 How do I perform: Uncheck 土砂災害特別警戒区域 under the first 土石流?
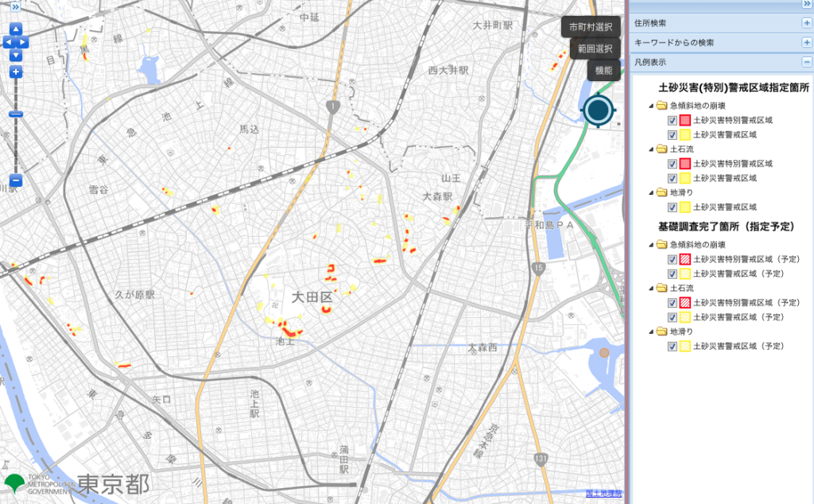pyautogui.click(x=673, y=164)
